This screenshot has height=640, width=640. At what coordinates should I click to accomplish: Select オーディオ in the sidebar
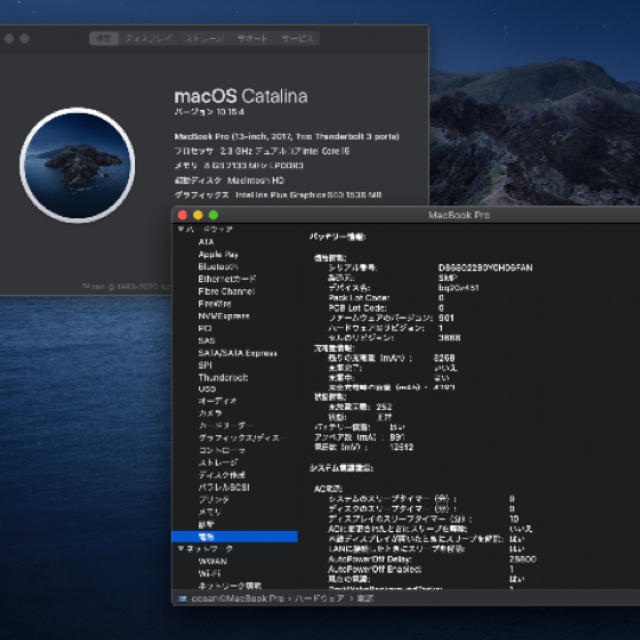218,401
